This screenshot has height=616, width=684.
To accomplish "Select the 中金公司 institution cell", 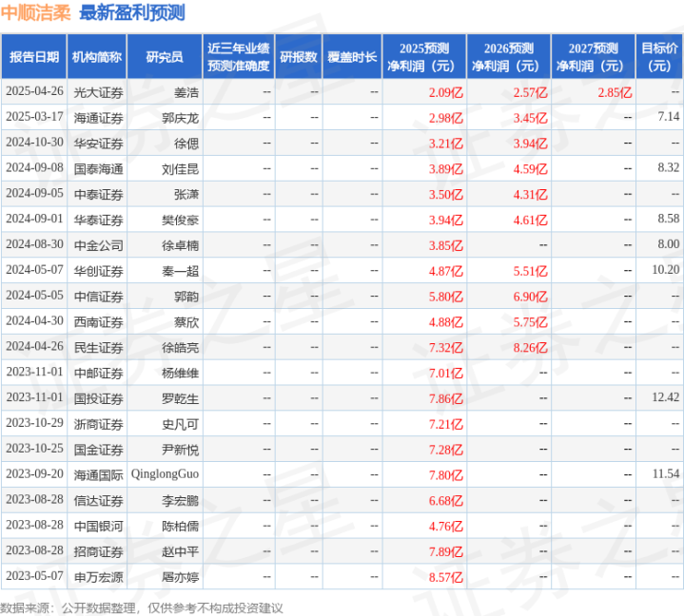I will [98, 245].
